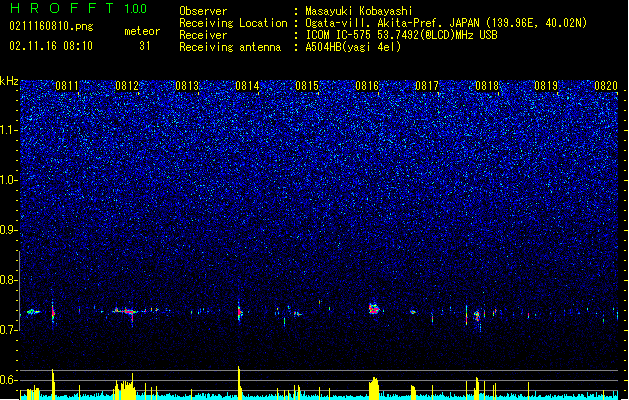
Task: Click the 0815 time marker
Action: [307, 86]
